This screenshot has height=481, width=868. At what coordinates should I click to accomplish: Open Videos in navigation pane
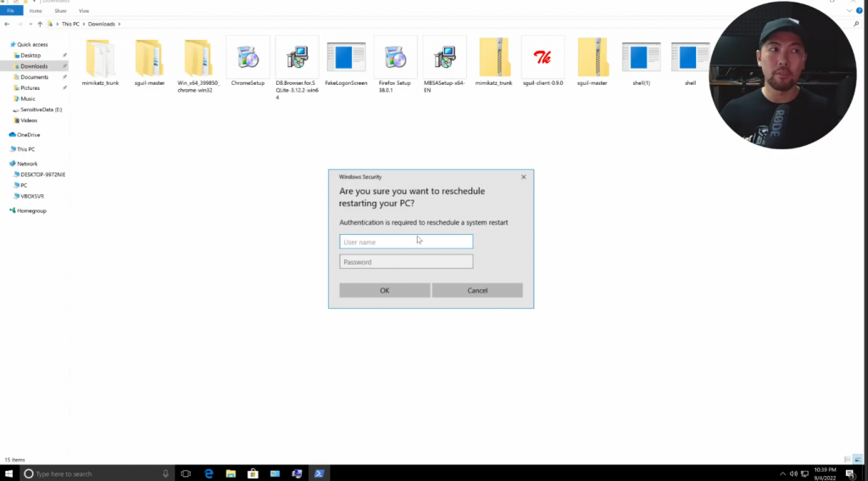29,120
